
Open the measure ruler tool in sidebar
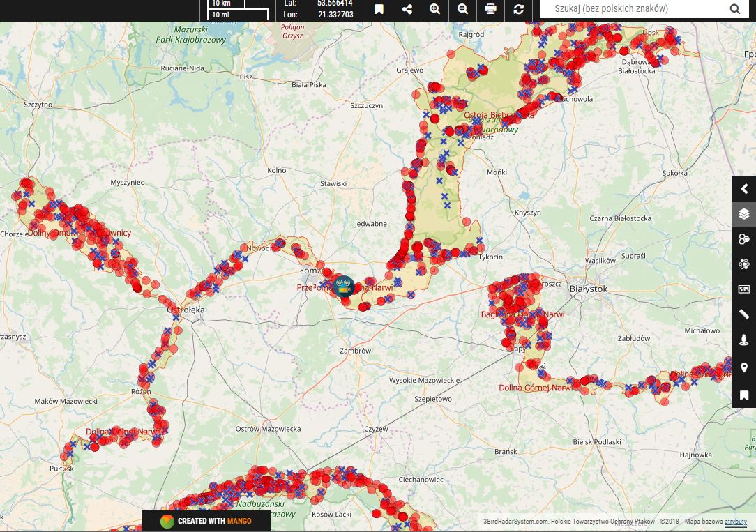point(743,314)
